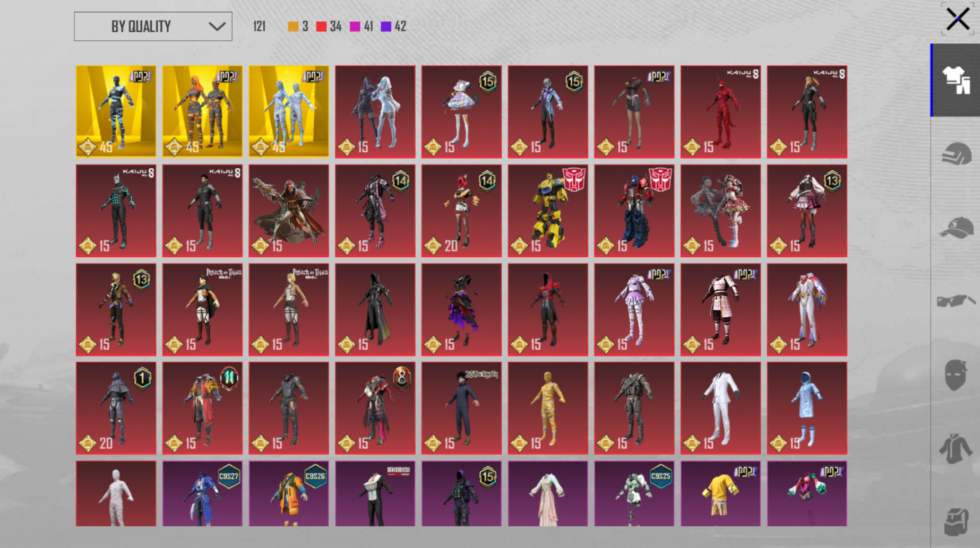This screenshot has height=548, width=980.
Task: Open the glasses category icon
Action: point(956,301)
